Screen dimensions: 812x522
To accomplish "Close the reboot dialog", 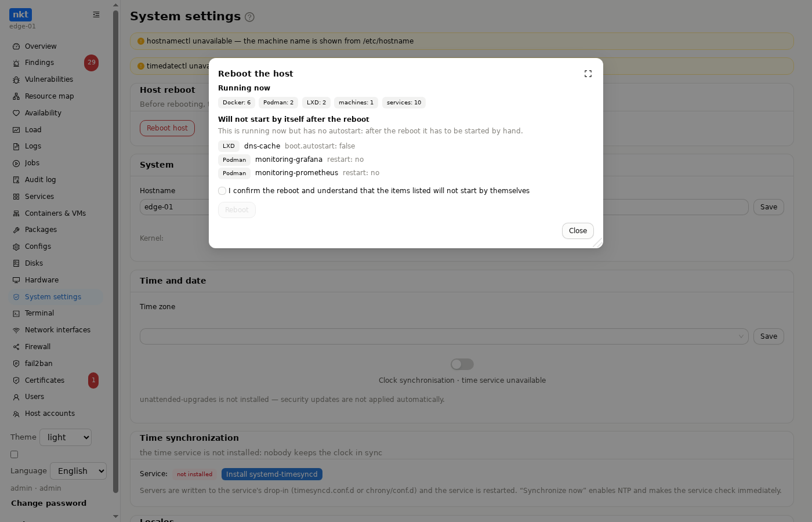I will [578, 231].
